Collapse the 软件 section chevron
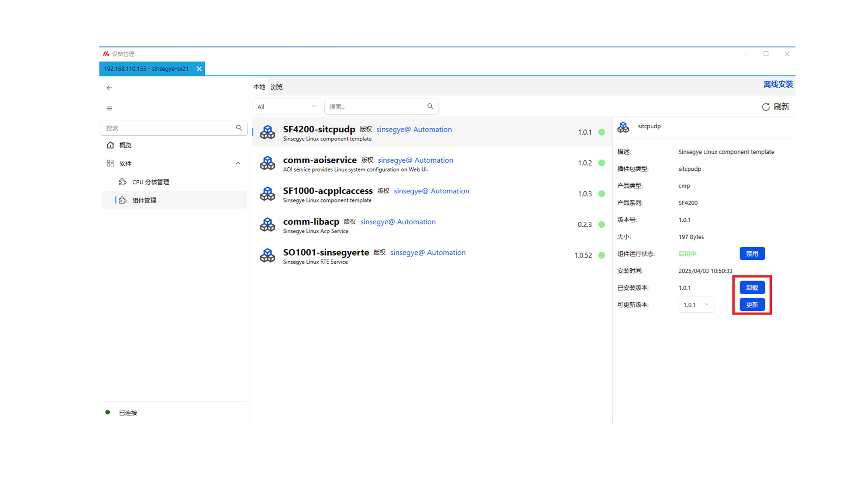 pyautogui.click(x=238, y=163)
